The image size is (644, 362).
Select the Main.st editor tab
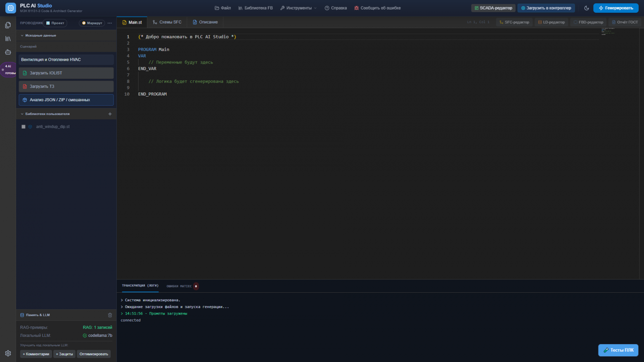[x=132, y=22]
